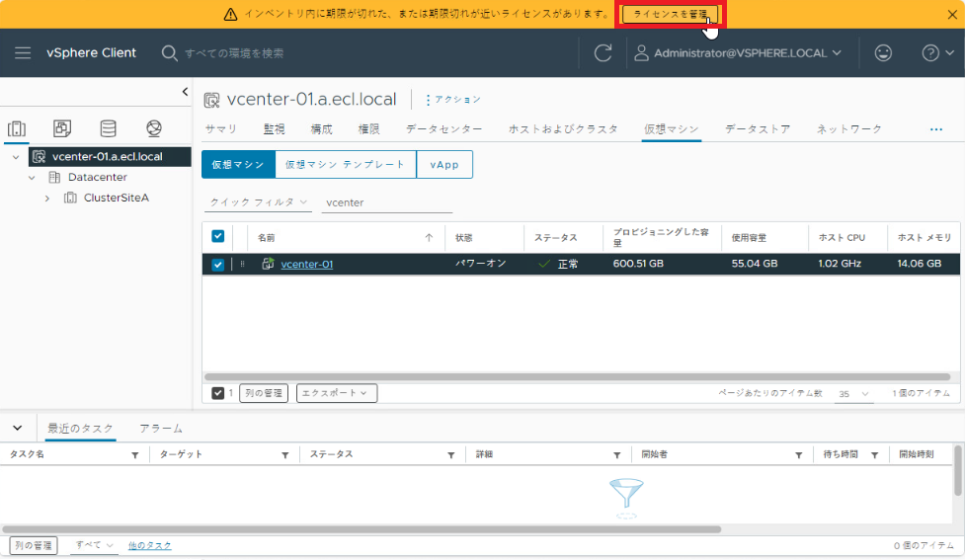Open the Actions menu for vcenter-01.a.ecl.local
The height and width of the screenshot is (560, 965).
point(453,100)
